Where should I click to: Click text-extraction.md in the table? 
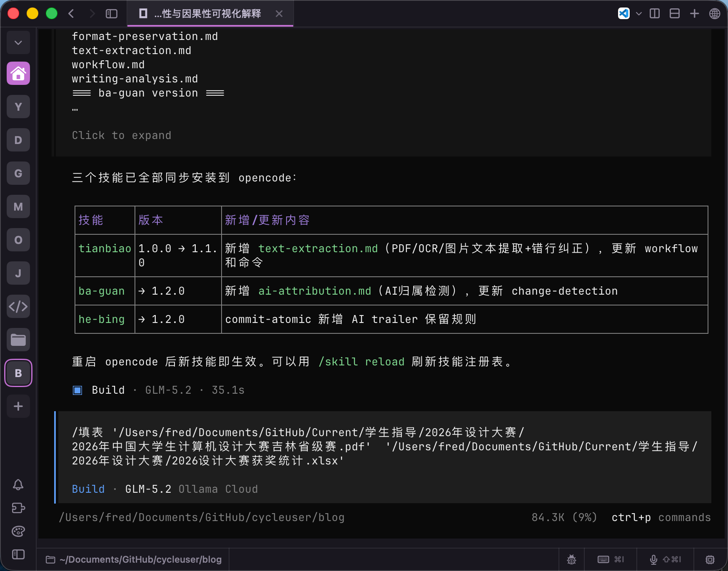(x=318, y=248)
